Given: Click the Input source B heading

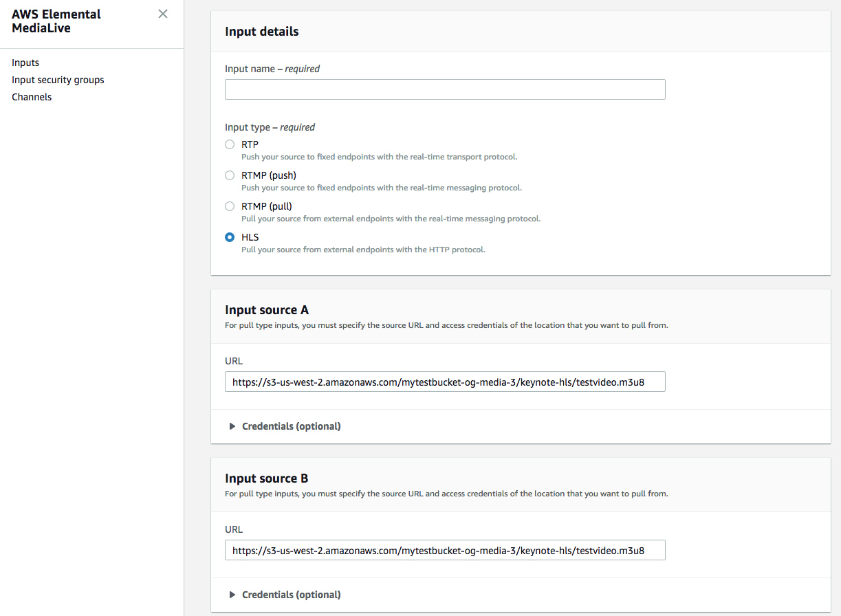Looking at the screenshot, I should [266, 478].
